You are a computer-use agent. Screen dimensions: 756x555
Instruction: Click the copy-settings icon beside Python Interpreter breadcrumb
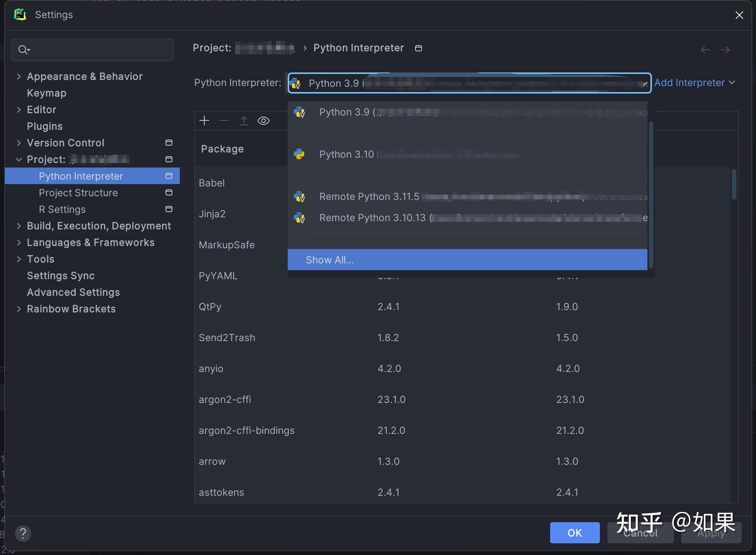[418, 48]
